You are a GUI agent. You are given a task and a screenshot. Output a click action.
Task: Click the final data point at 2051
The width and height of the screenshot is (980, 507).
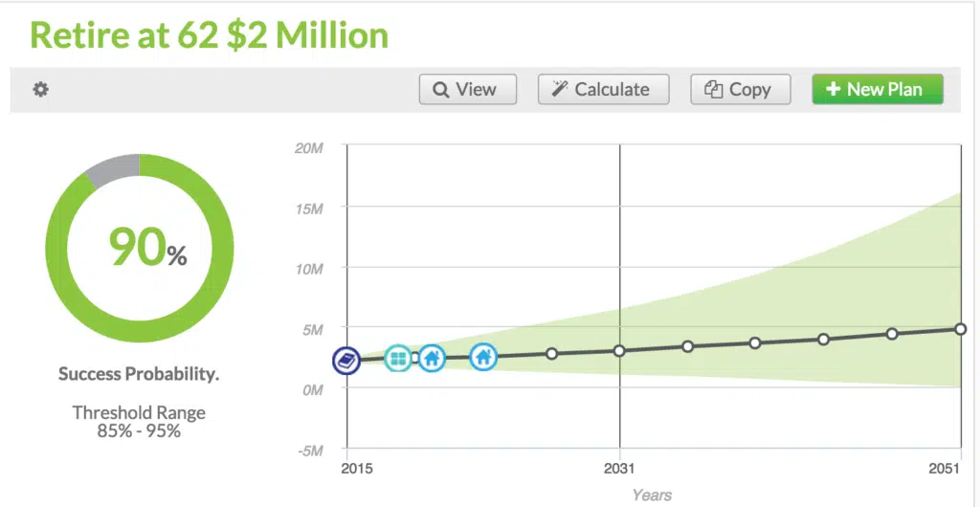pyautogui.click(x=961, y=329)
